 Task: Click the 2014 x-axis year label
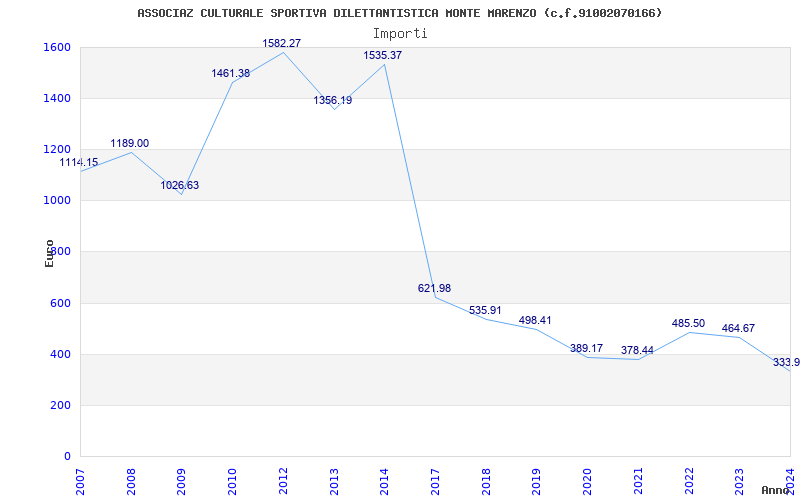(x=385, y=482)
